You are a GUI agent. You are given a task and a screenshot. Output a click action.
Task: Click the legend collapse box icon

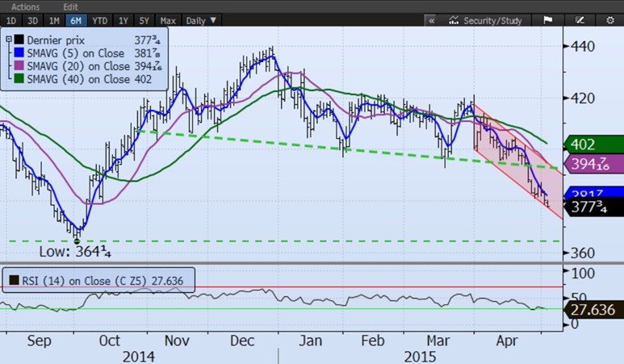[9, 37]
